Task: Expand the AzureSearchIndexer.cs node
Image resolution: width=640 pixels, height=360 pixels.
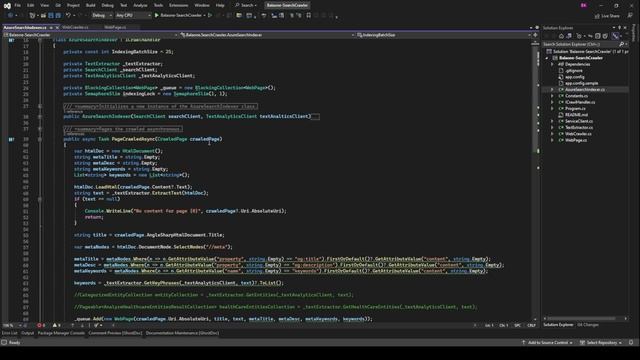Action: 552,89
